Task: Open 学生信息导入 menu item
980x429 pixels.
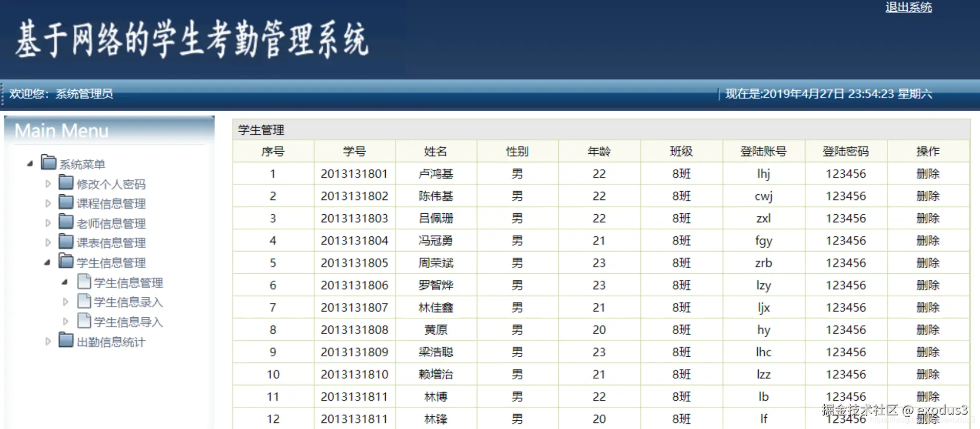Action: pyautogui.click(x=128, y=322)
